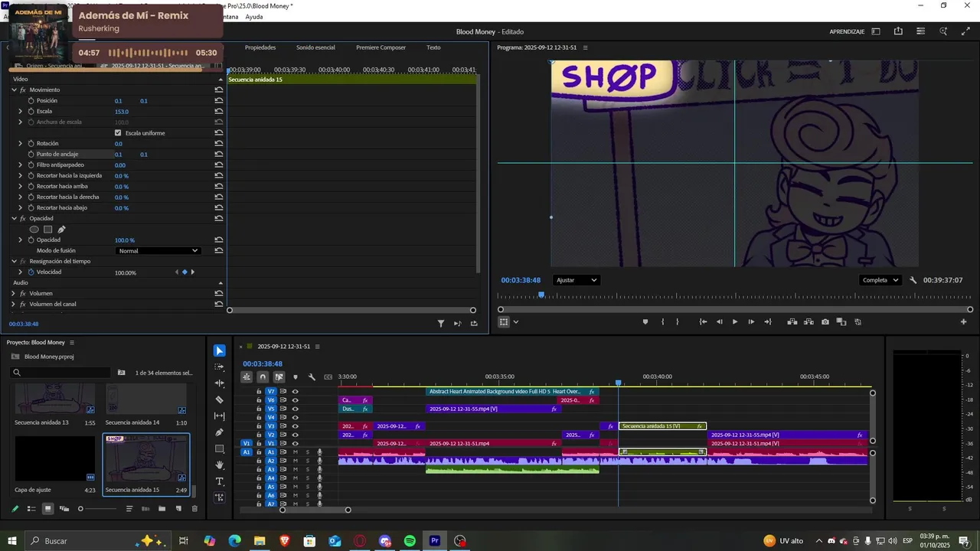
Task: Select the Type text tool
Action: 220,481
